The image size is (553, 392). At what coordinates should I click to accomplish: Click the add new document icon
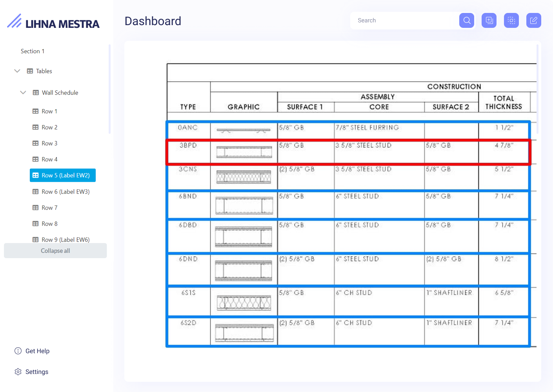[x=489, y=20]
